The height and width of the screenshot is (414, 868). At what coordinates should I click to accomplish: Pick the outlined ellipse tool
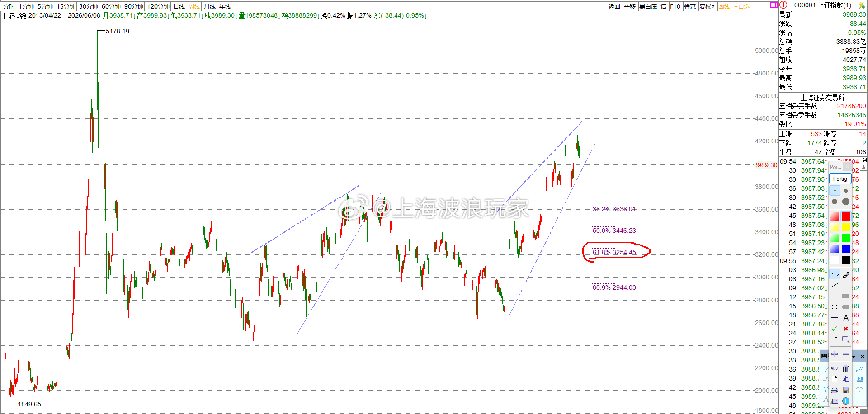click(x=835, y=307)
